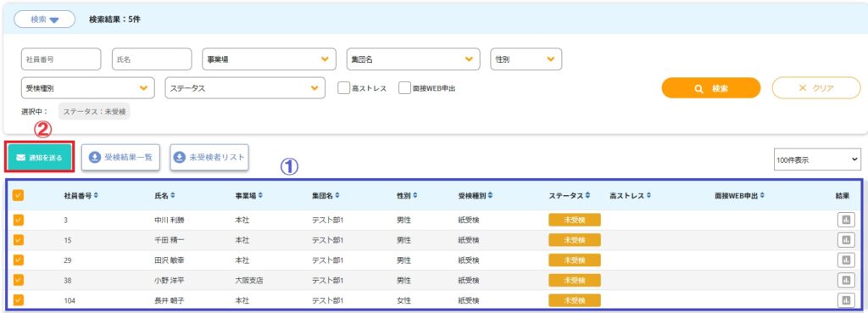Click the クリア clear button
868x313 pixels.
tap(816, 88)
